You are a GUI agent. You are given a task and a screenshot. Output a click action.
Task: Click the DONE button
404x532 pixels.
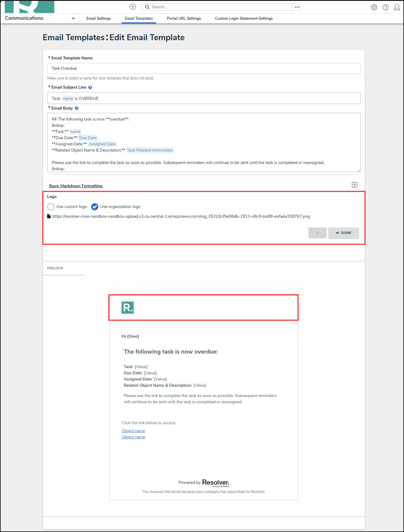[x=344, y=233]
